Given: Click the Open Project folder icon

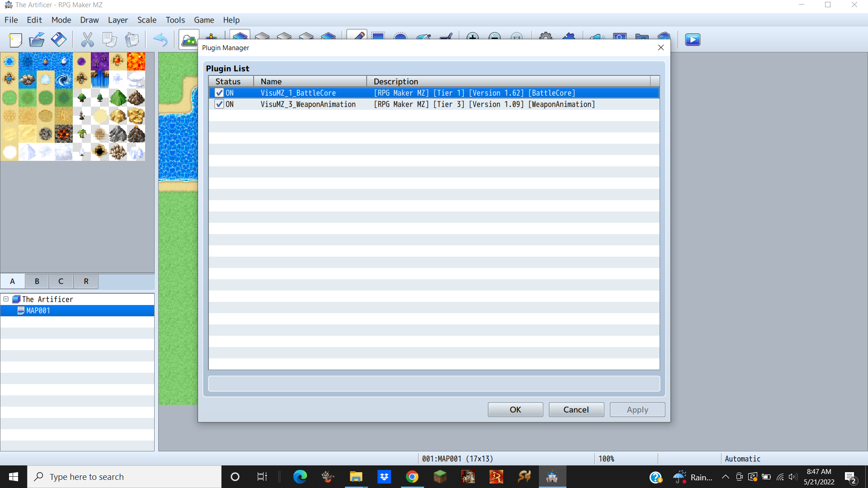Looking at the screenshot, I should [37, 40].
